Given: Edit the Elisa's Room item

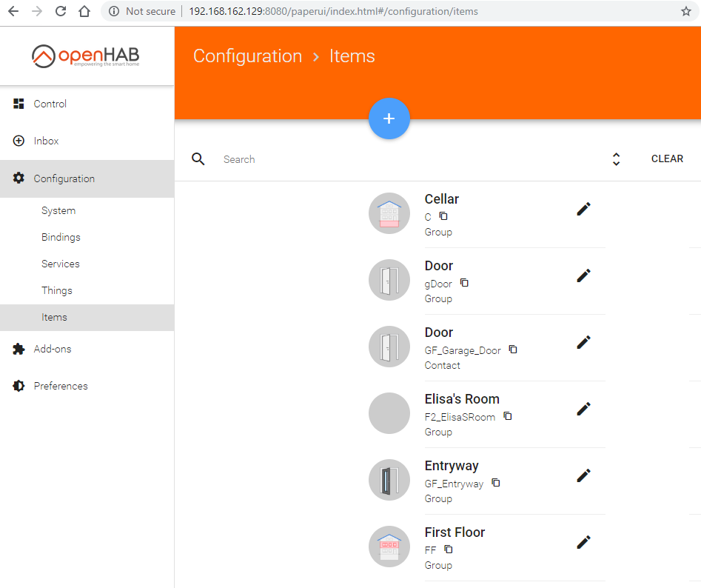Looking at the screenshot, I should 583,409.
